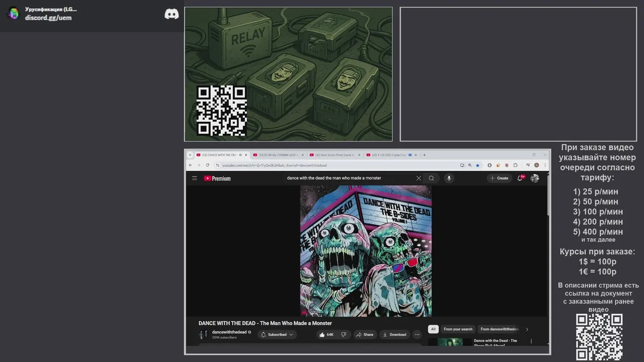Click the 25 р/мин tariff line
The width and height of the screenshot is (644, 362).
pos(596,192)
